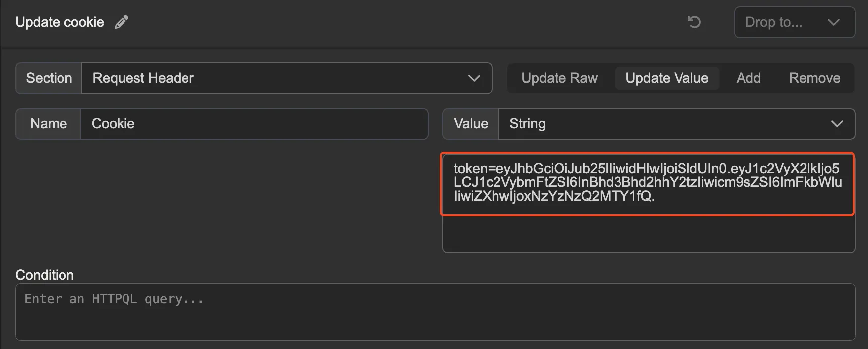Screen dimensions: 868x349
Task: Click the Update cookie rule title
Action: point(60,22)
